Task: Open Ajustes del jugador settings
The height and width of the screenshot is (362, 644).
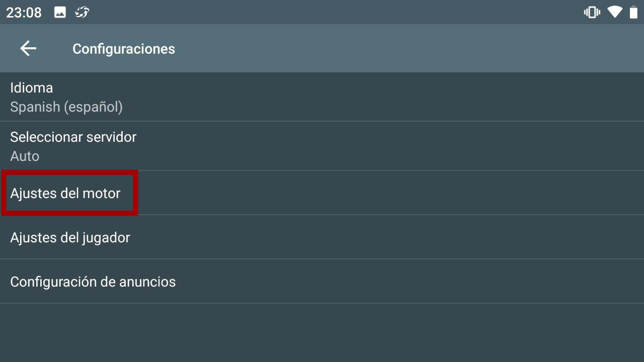Action: point(70,238)
